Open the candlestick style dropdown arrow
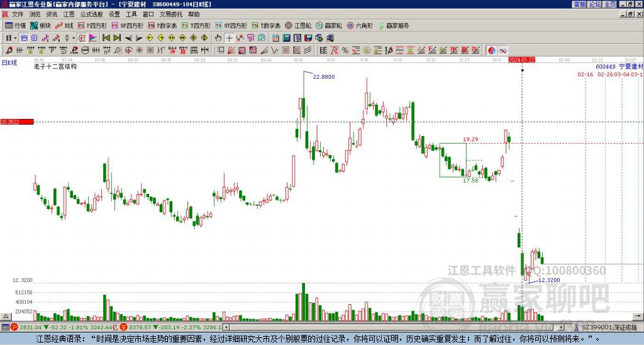The width and height of the screenshot is (644, 345). [x=74, y=38]
